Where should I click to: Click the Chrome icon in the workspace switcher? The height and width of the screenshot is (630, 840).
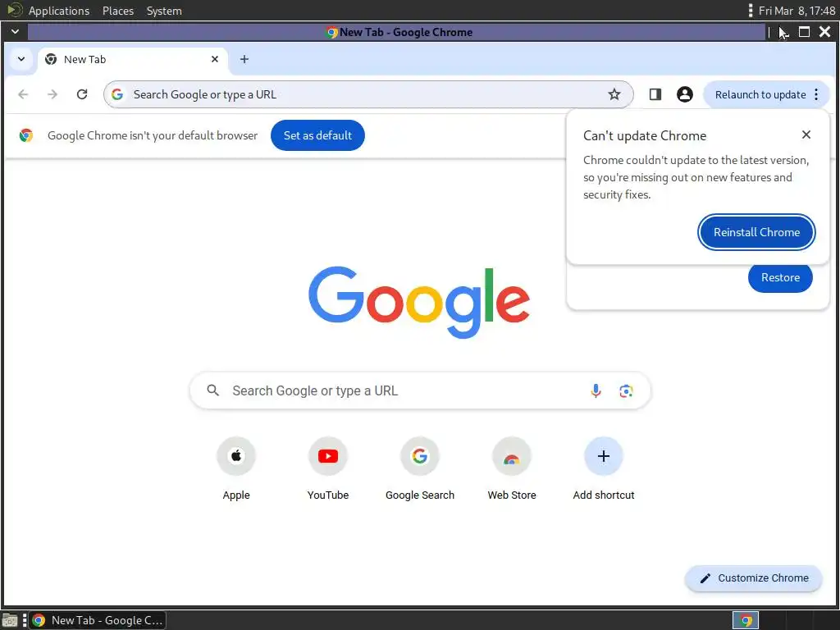coord(745,620)
